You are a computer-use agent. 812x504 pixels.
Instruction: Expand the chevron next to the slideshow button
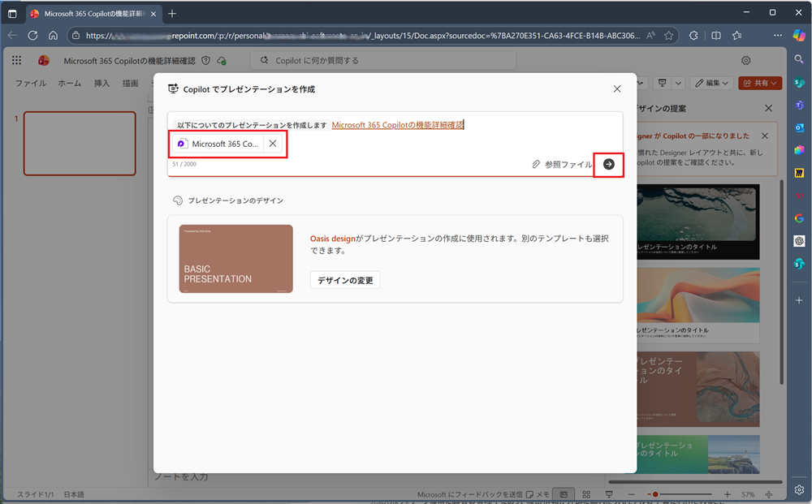[678, 83]
